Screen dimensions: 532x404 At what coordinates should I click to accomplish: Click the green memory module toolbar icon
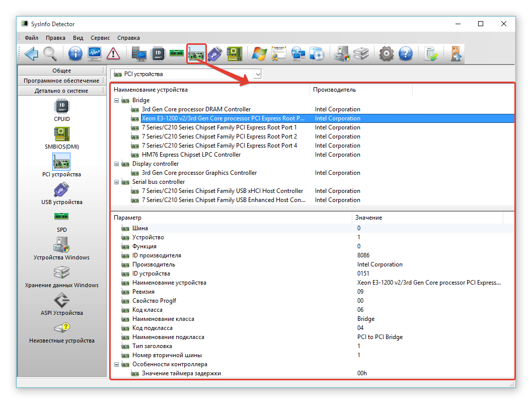[x=177, y=53]
